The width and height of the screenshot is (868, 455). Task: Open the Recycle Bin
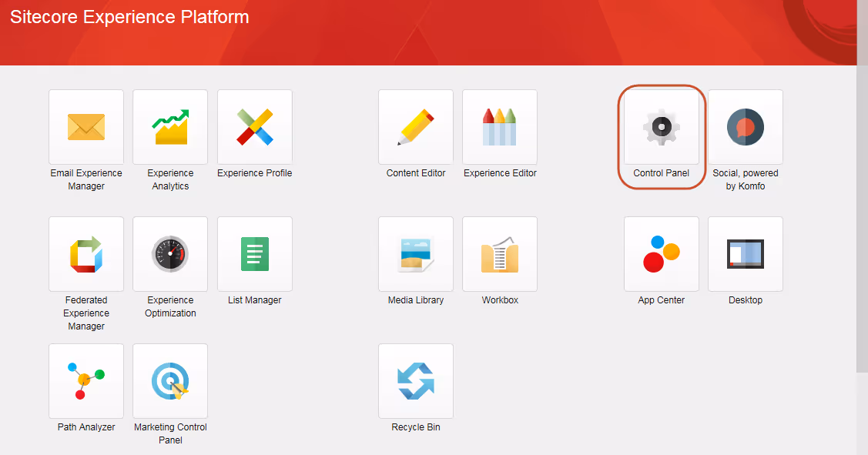coord(415,380)
